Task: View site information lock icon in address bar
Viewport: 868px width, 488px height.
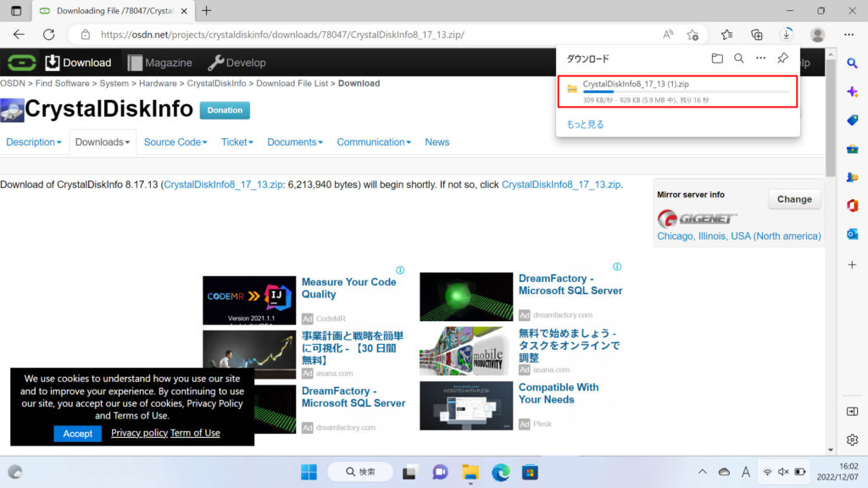Action: coord(86,34)
